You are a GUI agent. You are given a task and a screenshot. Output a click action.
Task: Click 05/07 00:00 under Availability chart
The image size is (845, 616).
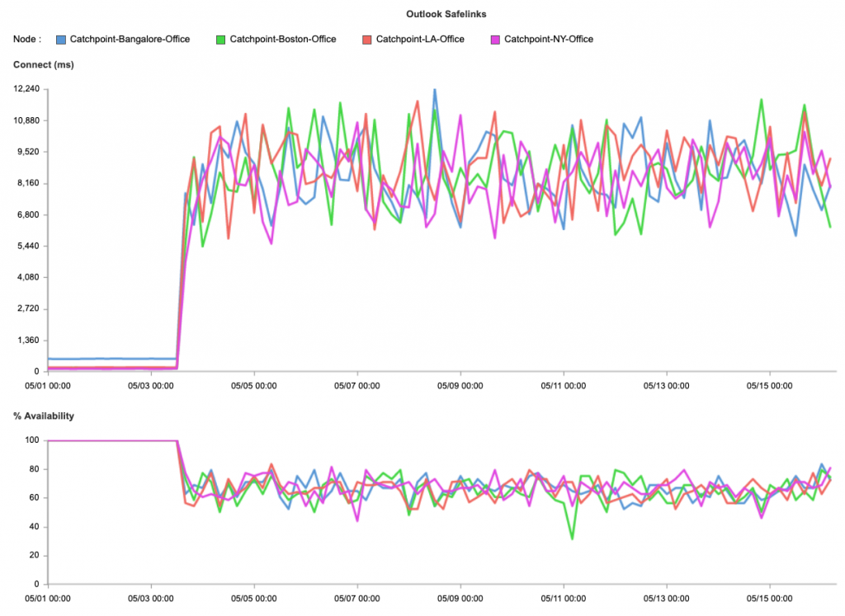pos(356,598)
